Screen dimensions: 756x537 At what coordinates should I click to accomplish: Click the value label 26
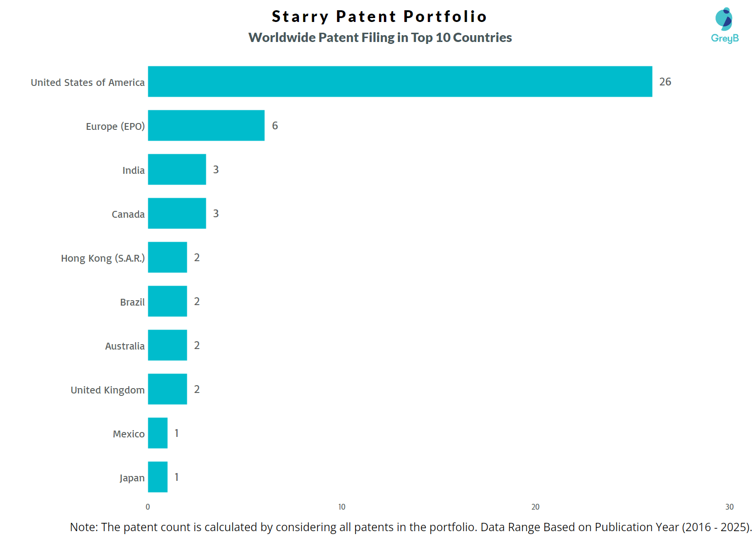point(665,82)
